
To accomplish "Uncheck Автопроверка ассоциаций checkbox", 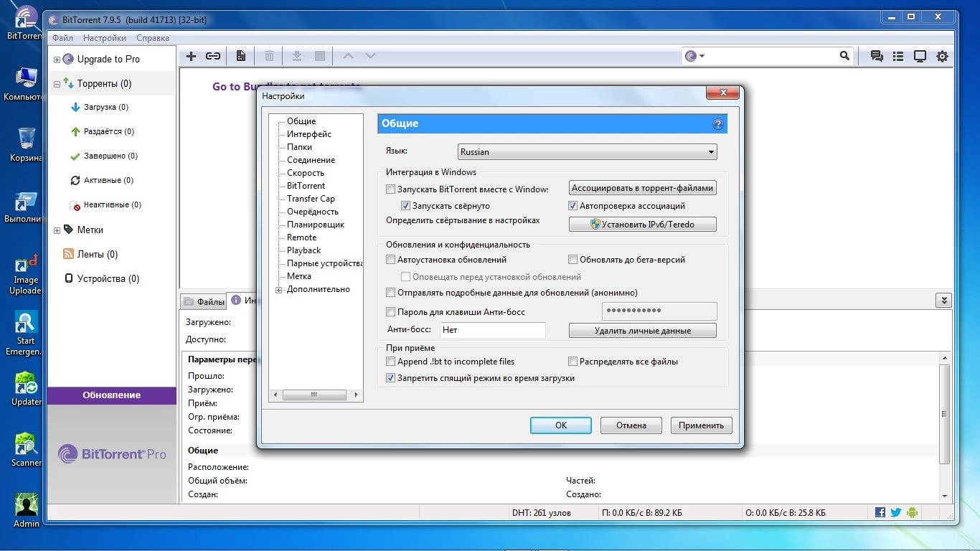I will (x=573, y=206).
